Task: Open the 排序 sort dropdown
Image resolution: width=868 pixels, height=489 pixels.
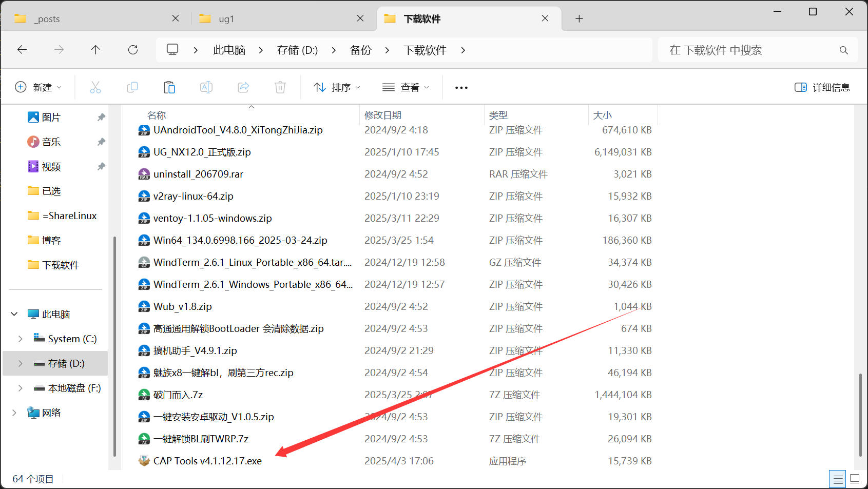Action: click(337, 87)
